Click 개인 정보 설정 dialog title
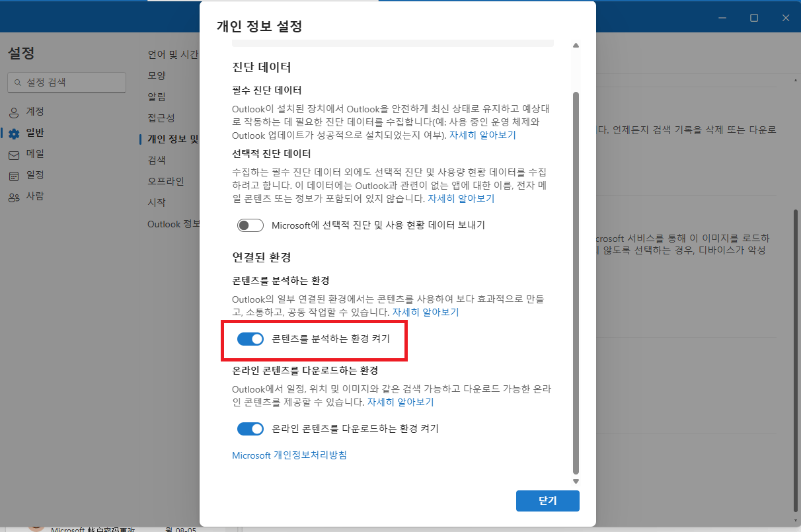Viewport: 801px width, 532px height. point(259,27)
